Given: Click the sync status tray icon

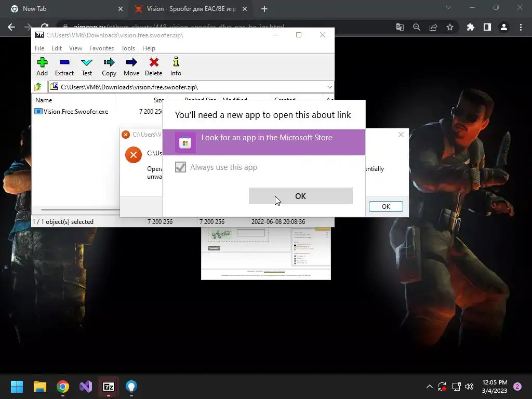Looking at the screenshot, I should pos(442,387).
